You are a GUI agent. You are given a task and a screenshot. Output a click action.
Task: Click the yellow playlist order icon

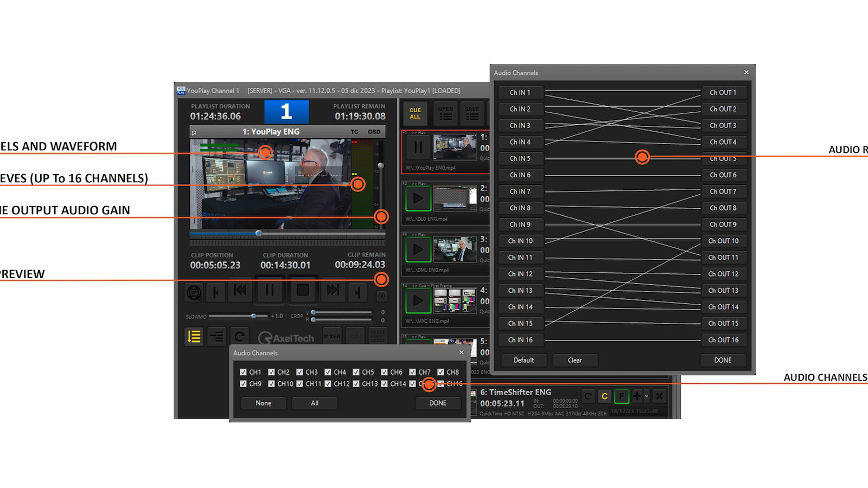coord(194,337)
